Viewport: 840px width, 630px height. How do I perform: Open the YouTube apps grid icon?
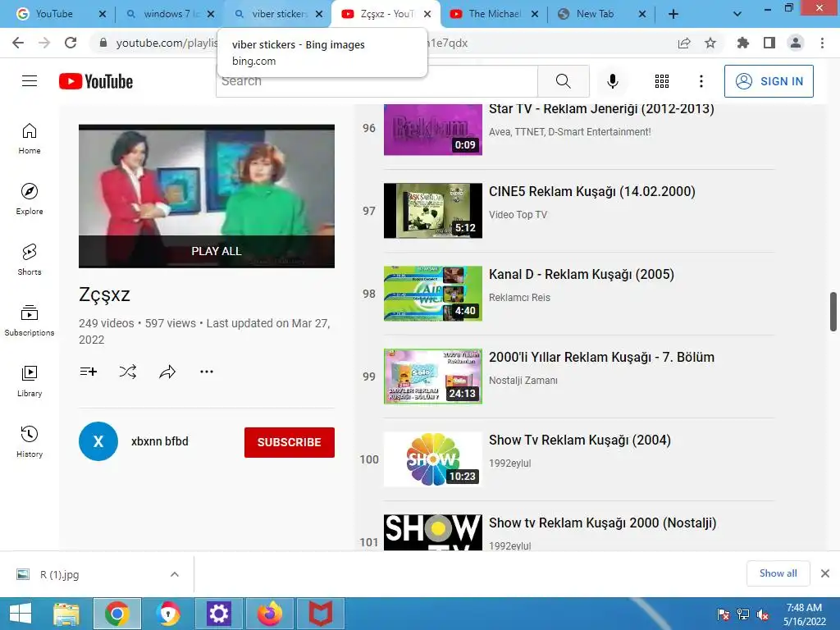662,81
